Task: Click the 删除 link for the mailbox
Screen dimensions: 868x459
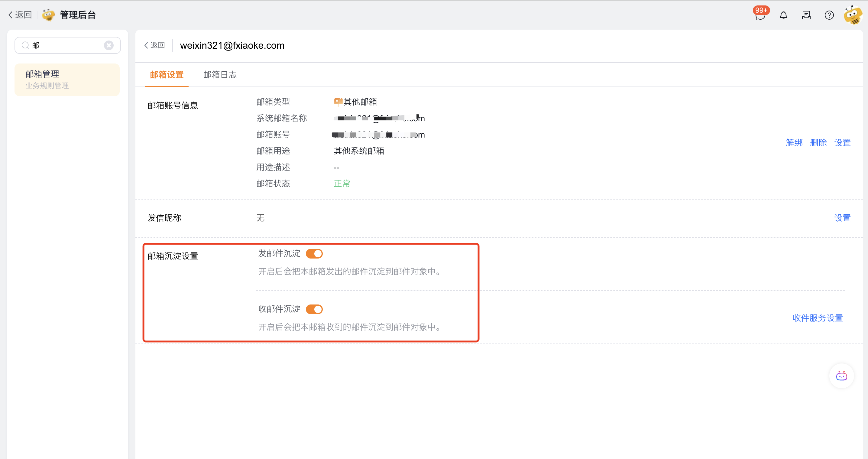Action: coord(818,142)
